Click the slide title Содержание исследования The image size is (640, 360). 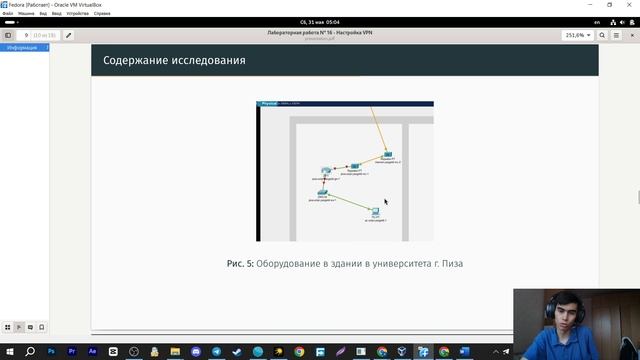click(x=174, y=60)
